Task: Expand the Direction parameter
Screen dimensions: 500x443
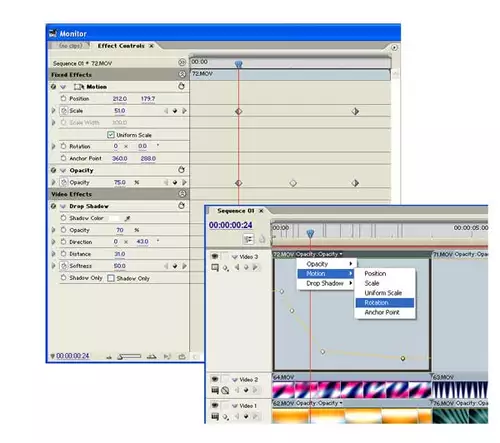Action: click(x=53, y=242)
